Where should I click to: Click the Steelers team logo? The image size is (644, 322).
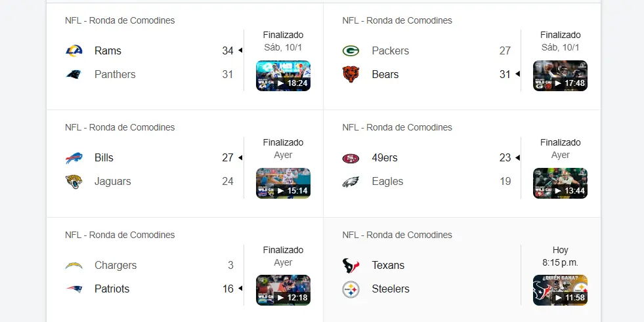351,289
